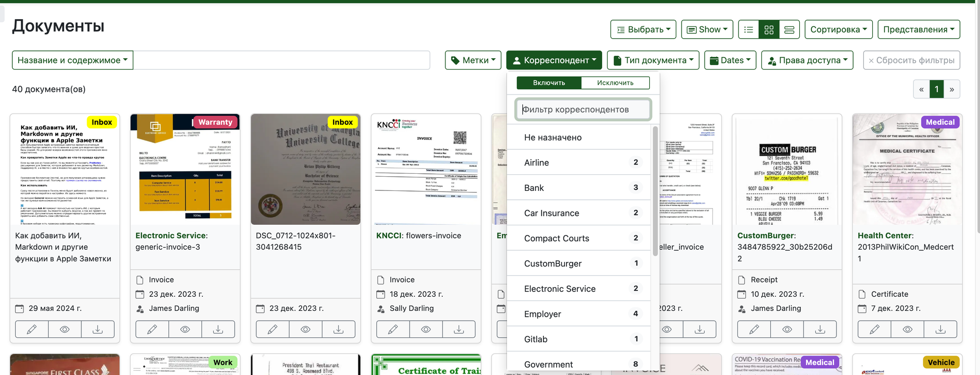Pick CustomBurger in the correspondent dropdown list

coord(579,263)
